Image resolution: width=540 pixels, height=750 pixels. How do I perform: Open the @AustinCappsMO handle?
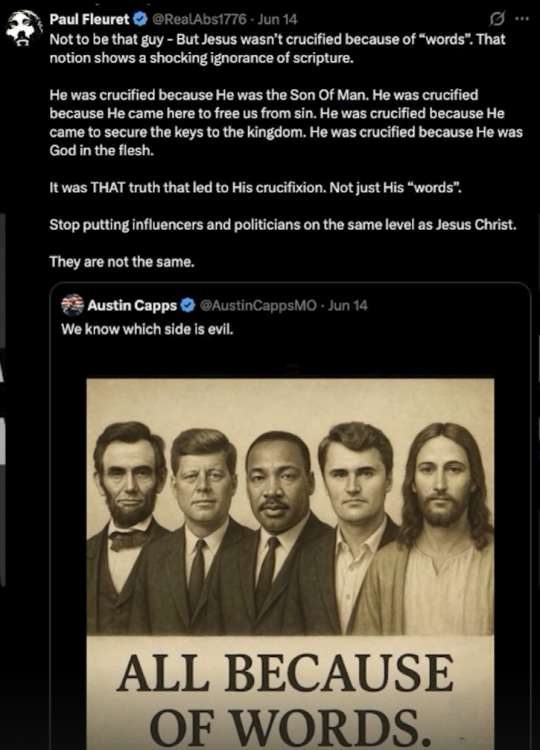coord(258,305)
